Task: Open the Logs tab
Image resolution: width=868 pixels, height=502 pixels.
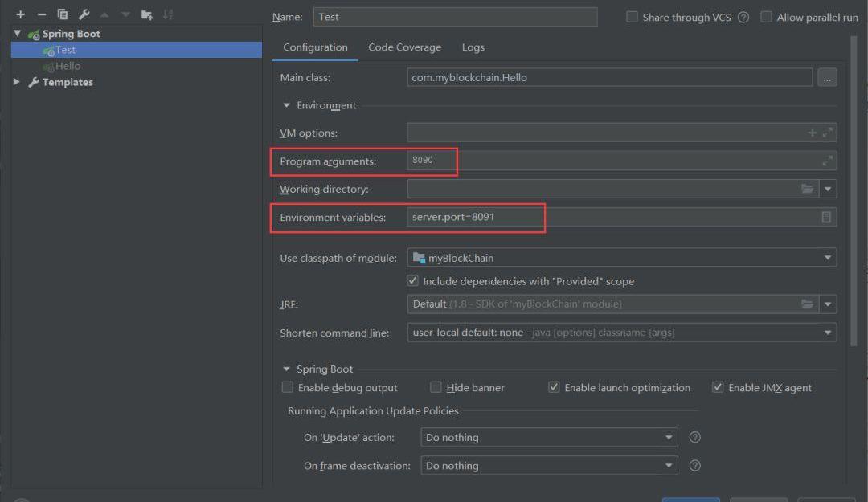Action: [473, 47]
